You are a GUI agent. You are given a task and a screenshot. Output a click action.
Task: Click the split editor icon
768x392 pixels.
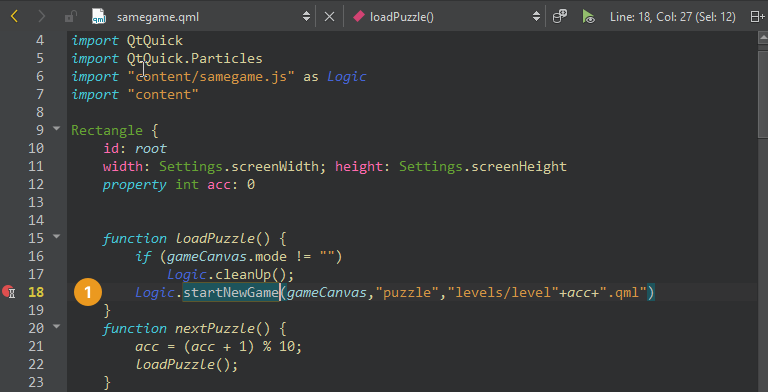[x=757, y=17]
